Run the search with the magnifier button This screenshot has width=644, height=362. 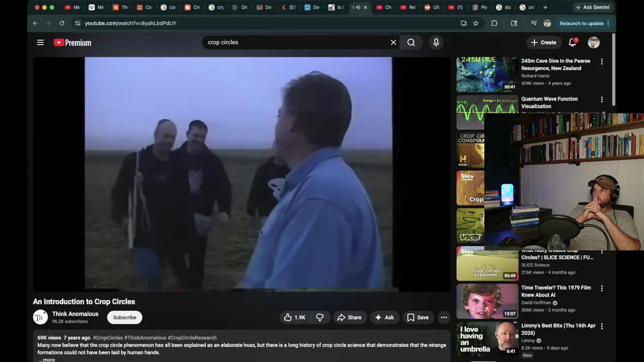(411, 42)
